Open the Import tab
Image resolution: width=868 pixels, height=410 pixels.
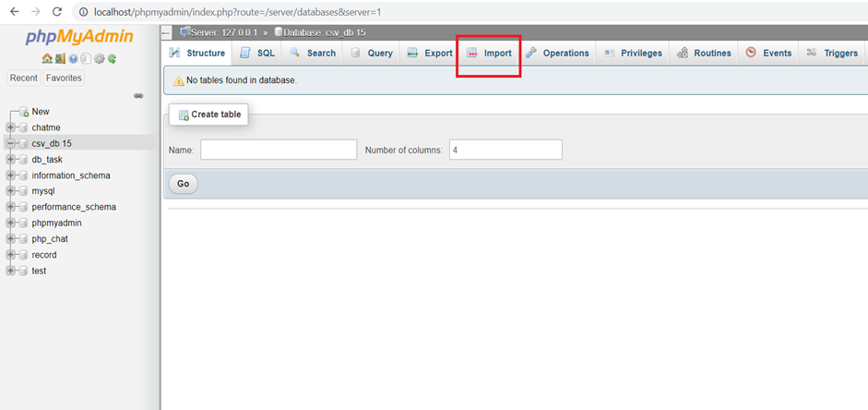click(x=490, y=54)
